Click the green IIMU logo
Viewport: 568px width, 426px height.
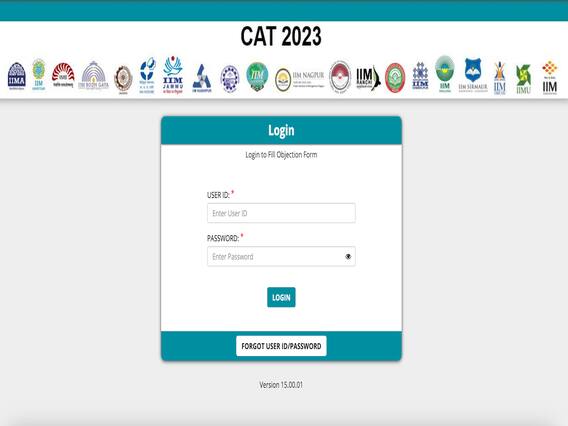click(x=523, y=79)
